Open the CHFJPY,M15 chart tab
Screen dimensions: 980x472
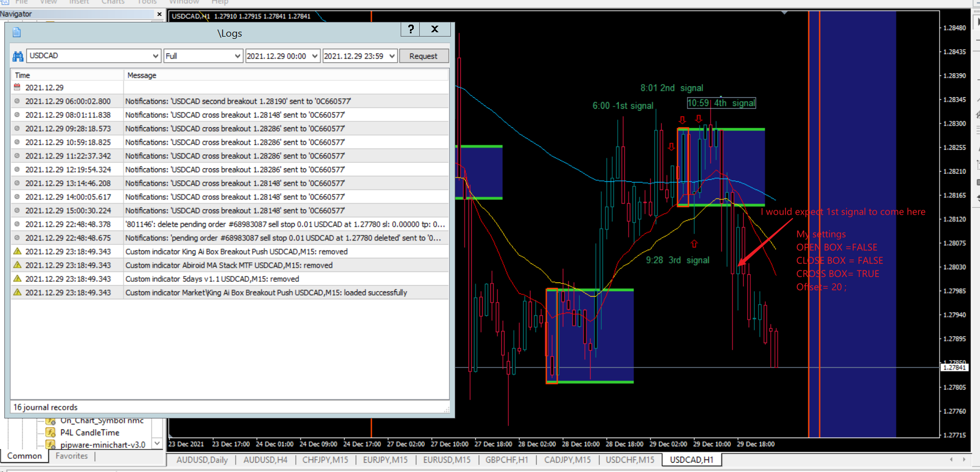click(x=325, y=460)
